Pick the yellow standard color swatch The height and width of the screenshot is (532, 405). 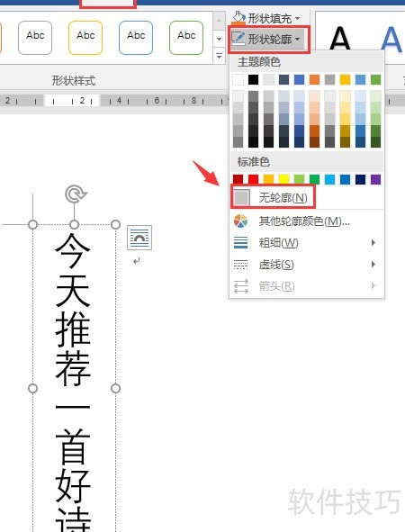tap(283, 179)
